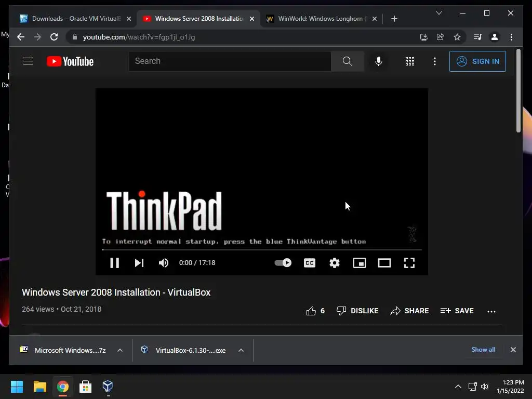Close the WinWorld tab
This screenshot has width=532, height=399.
click(x=374, y=19)
